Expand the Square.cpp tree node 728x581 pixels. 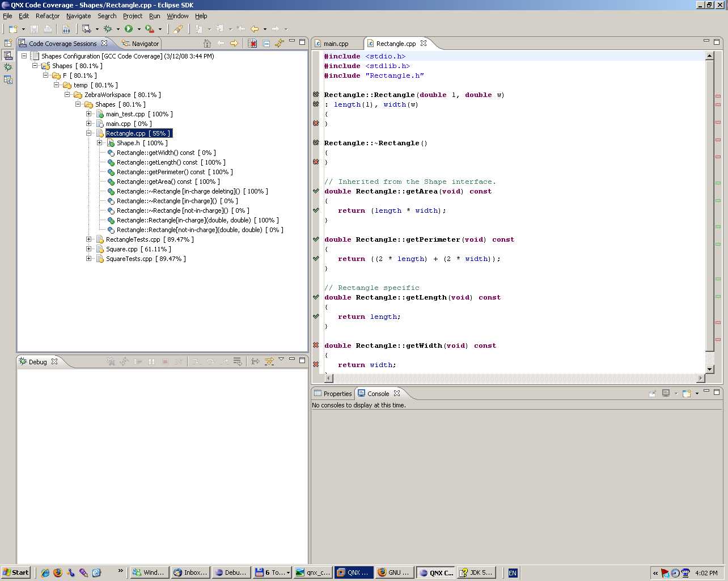[x=89, y=249]
